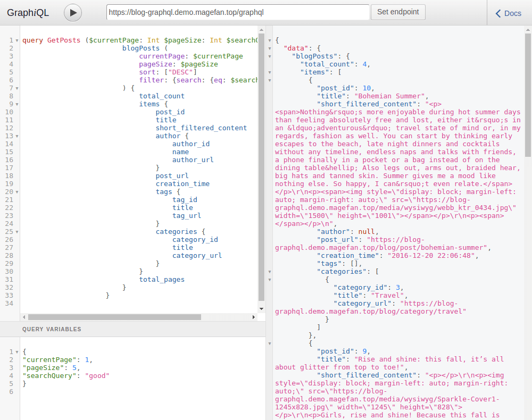Click the results pane scroll-up arrow
The image size is (532, 420).
(x=528, y=30)
